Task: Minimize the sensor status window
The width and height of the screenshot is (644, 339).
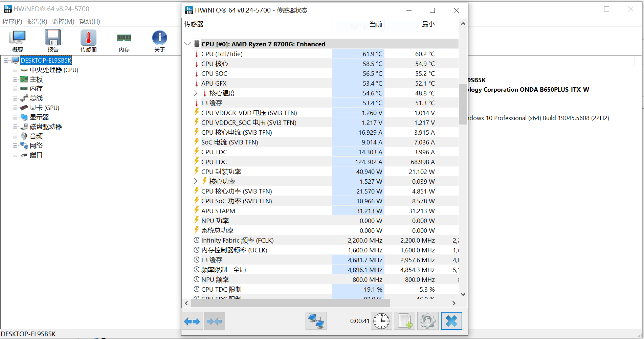Action: tap(409, 10)
